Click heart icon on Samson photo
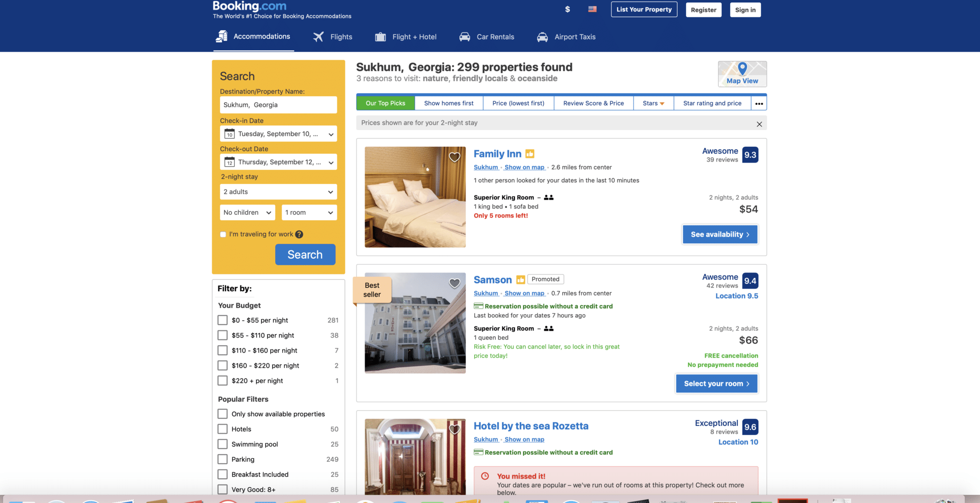This screenshot has width=980, height=503. pyautogui.click(x=455, y=284)
